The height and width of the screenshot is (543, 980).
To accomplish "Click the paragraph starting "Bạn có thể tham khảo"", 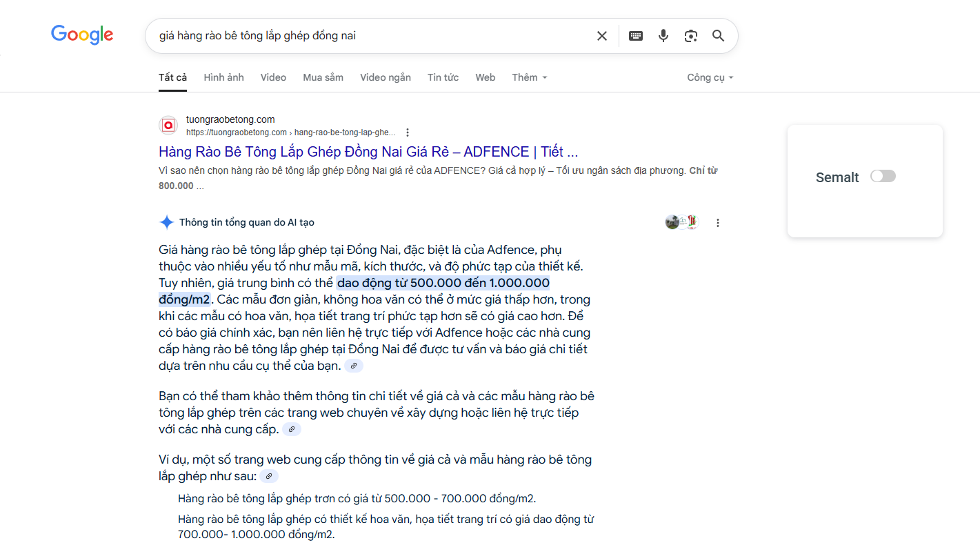I will pos(377,413).
